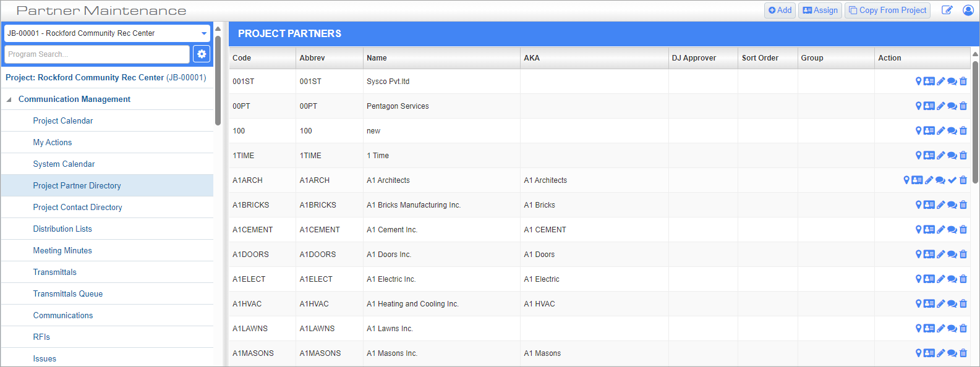Click the Add partner button
The image size is (980, 367).
pos(780,10)
